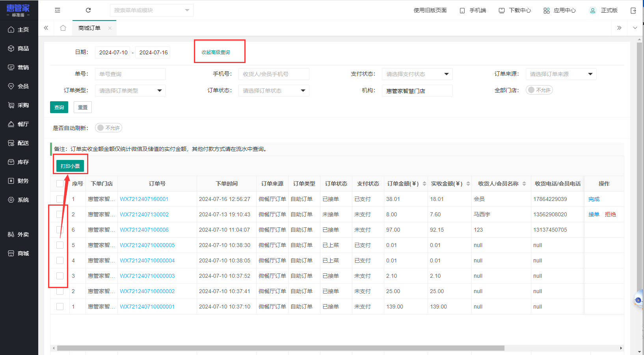Click the 重置 reset button

(x=83, y=107)
